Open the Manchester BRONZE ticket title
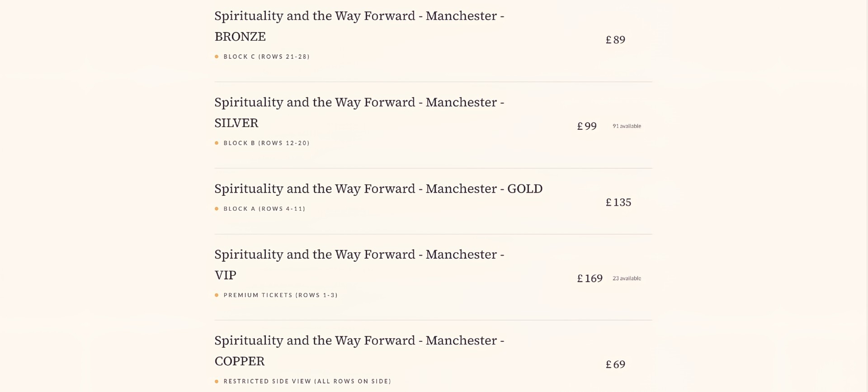868x392 pixels. pyautogui.click(x=359, y=26)
